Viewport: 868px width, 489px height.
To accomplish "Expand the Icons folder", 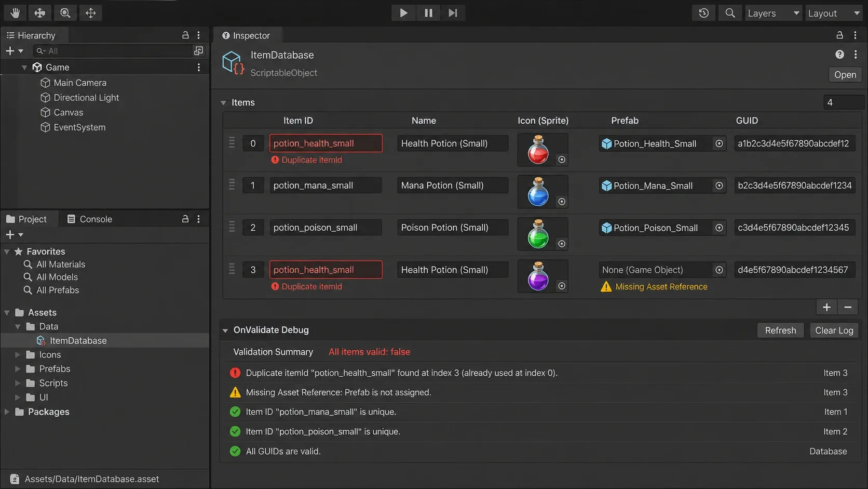I will coord(18,355).
